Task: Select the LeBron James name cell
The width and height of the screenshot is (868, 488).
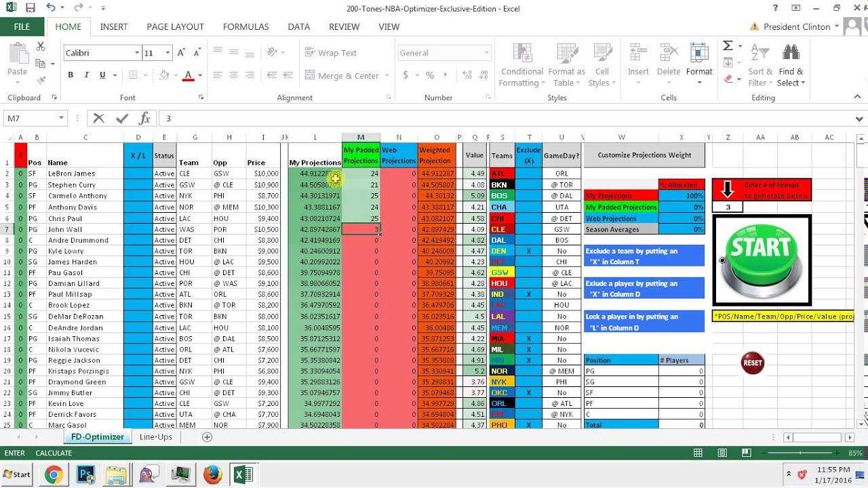Action: coord(85,174)
